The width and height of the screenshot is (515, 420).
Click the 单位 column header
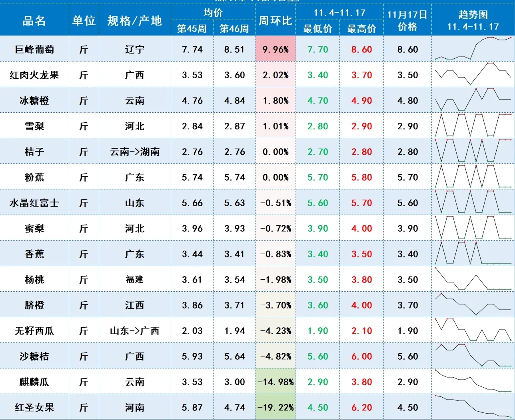(84, 21)
